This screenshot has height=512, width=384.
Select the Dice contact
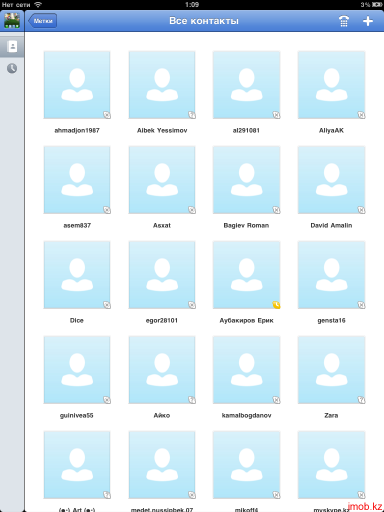click(x=77, y=275)
